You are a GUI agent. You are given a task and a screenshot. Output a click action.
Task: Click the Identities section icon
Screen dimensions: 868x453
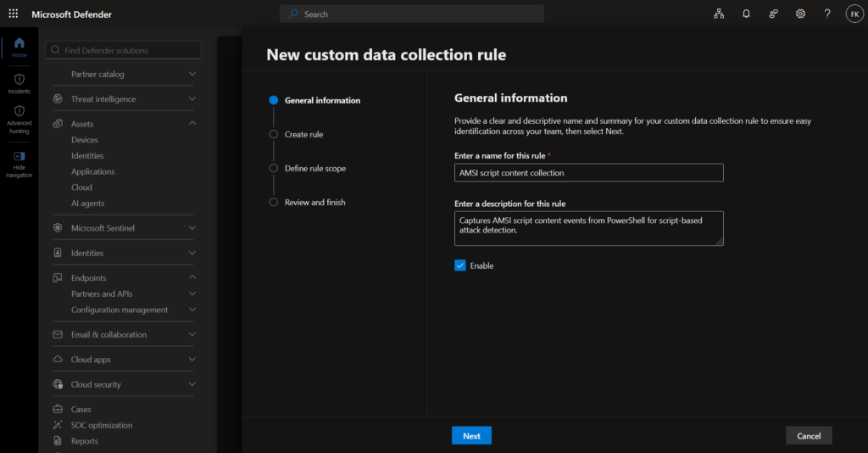[58, 253]
